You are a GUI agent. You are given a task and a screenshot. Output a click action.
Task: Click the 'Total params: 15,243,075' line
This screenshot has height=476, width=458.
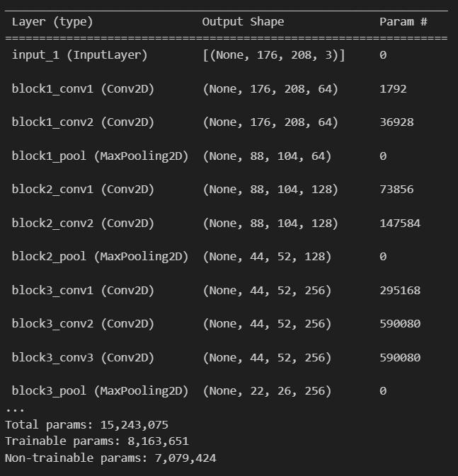pos(86,425)
